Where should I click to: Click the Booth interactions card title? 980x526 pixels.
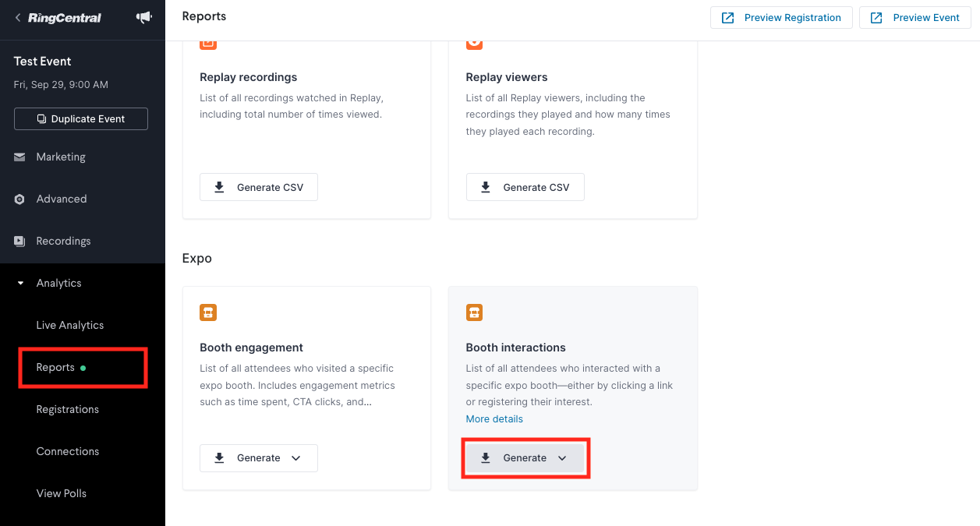click(516, 348)
